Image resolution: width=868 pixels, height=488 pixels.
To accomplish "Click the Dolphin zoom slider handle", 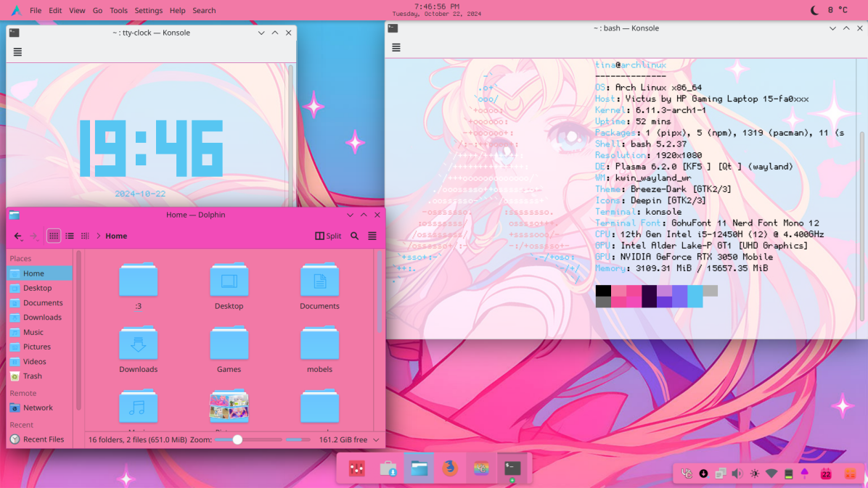I will click(x=237, y=440).
